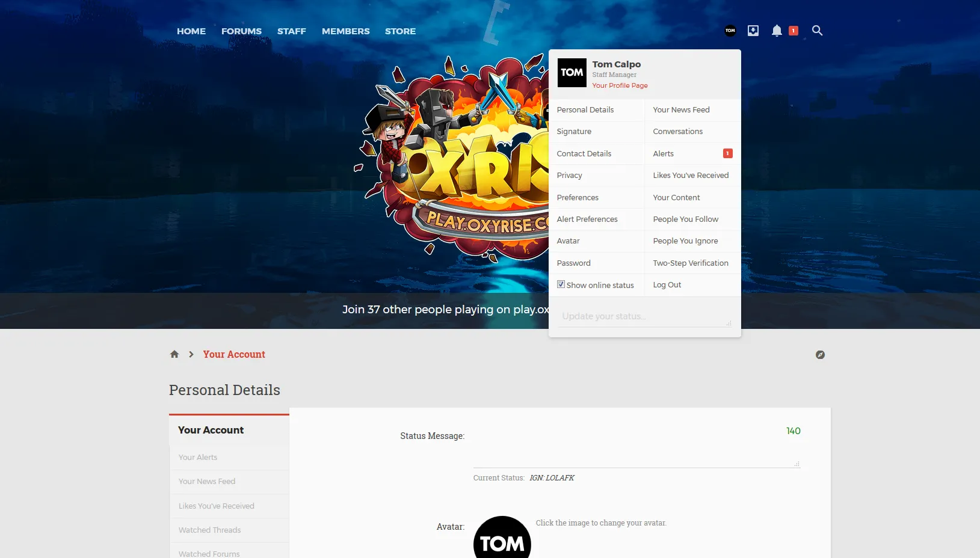The height and width of the screenshot is (558, 980).
Task: Click the Your Account sidebar heading
Action: coord(211,431)
